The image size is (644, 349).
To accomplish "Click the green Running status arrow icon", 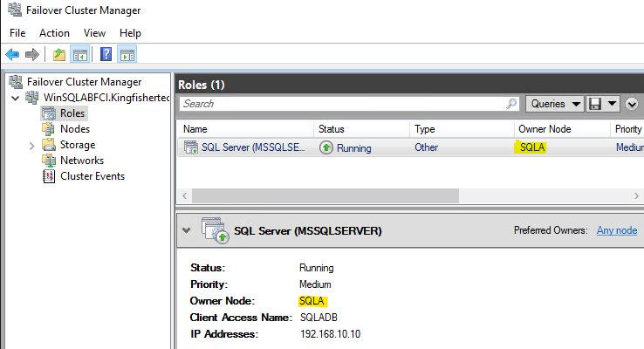I will [326, 147].
